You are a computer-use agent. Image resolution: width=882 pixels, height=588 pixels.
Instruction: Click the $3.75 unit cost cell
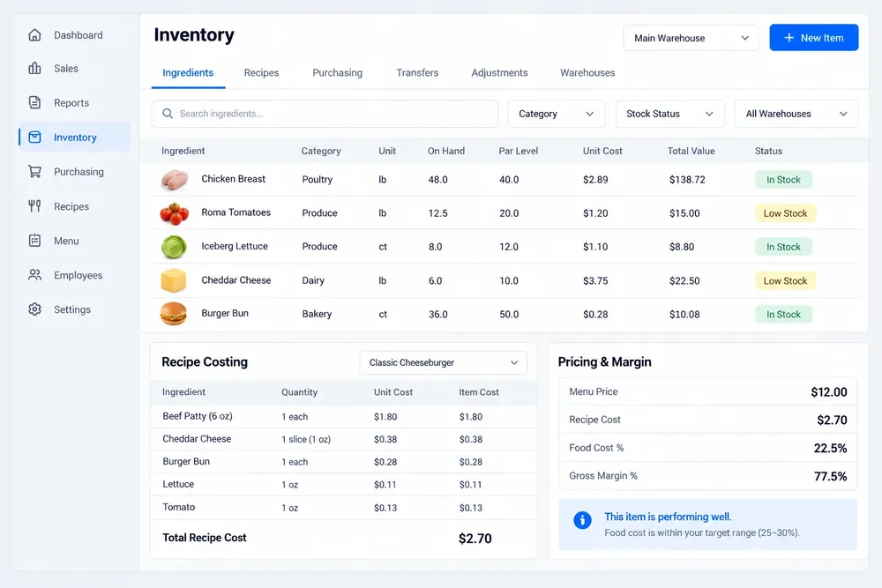click(595, 280)
